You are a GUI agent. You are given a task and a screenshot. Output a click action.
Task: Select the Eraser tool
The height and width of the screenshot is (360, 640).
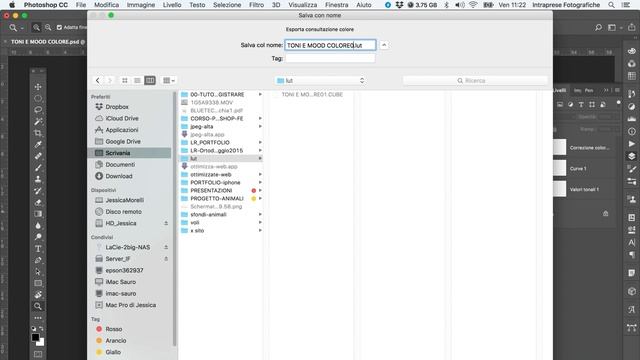[38, 202]
